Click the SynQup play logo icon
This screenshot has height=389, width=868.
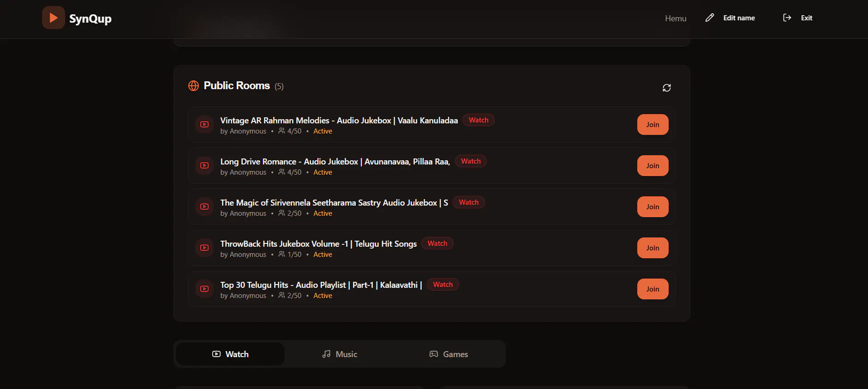pos(54,18)
